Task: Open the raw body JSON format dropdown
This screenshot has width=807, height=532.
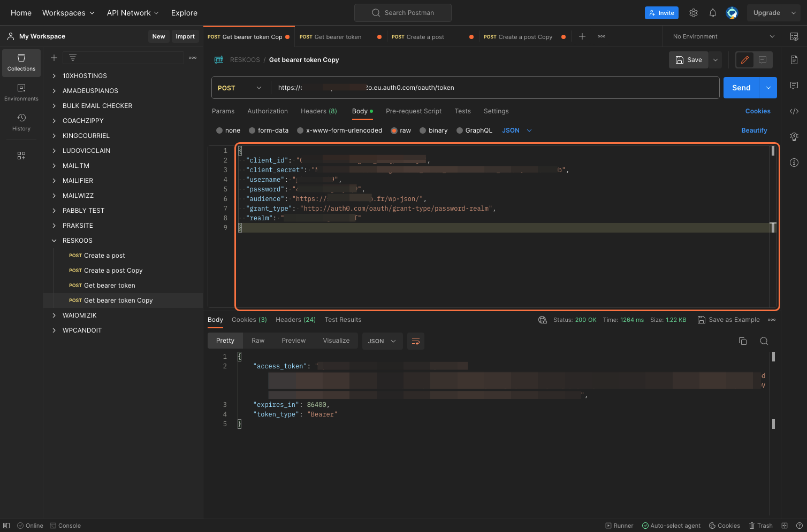Action: [x=517, y=130]
